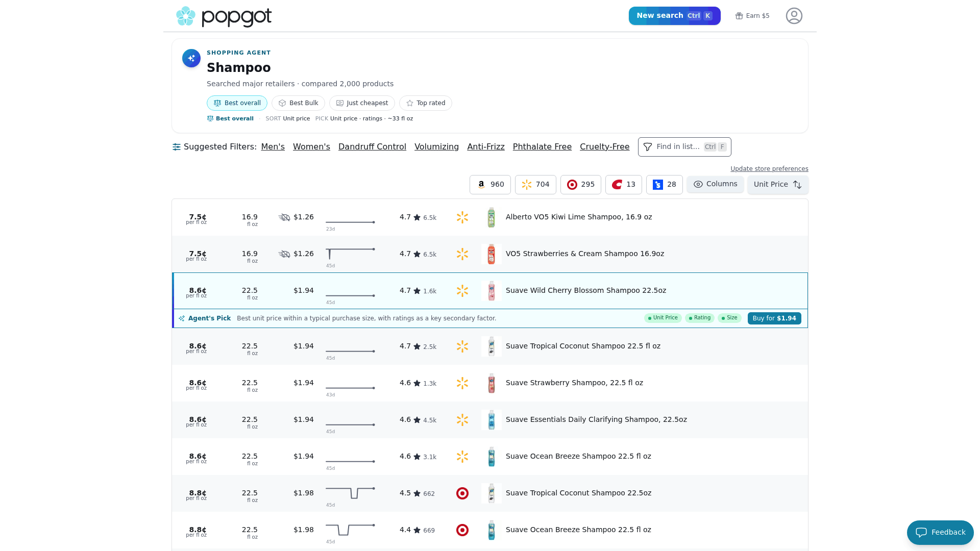Open the $1.94 Suave Ocean Breeze Shampoo title

(578, 456)
